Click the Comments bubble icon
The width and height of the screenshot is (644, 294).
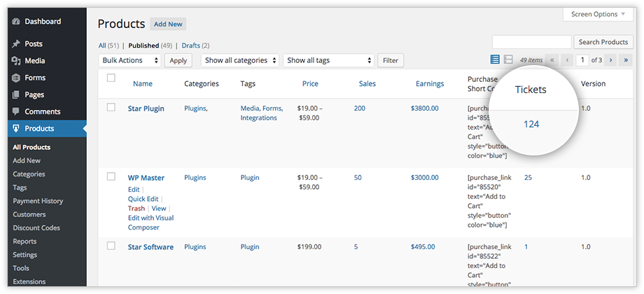click(x=15, y=112)
